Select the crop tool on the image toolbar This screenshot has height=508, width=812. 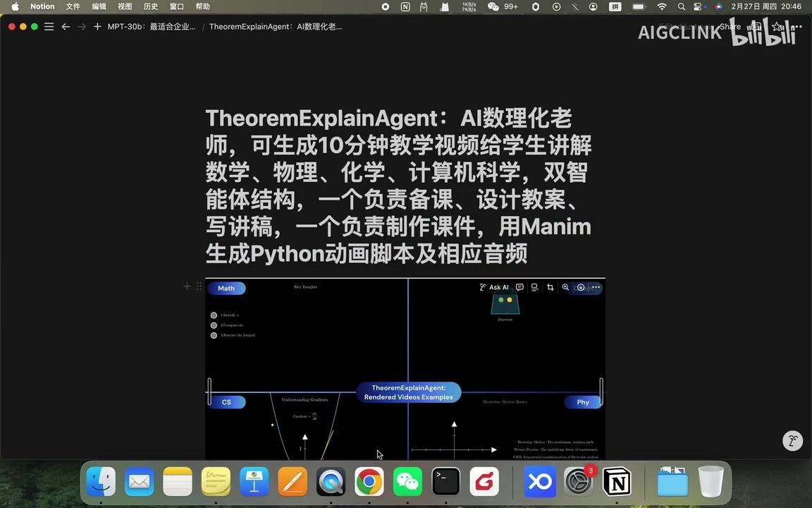pos(550,287)
